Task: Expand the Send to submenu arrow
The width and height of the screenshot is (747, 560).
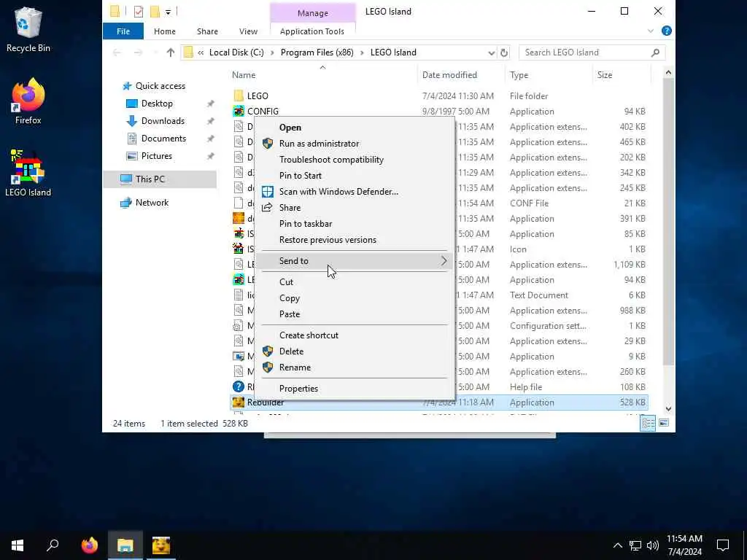Action: (444, 261)
